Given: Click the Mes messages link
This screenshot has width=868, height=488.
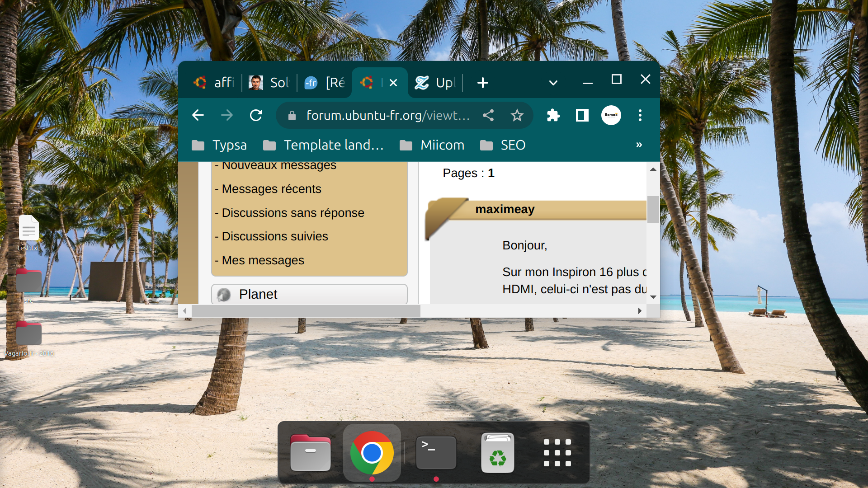Looking at the screenshot, I should [x=263, y=260].
